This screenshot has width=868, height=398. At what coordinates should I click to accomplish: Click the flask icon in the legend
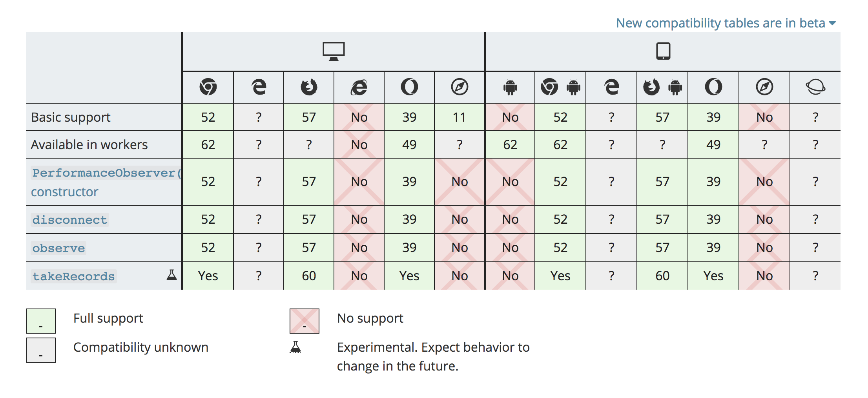coord(295,347)
